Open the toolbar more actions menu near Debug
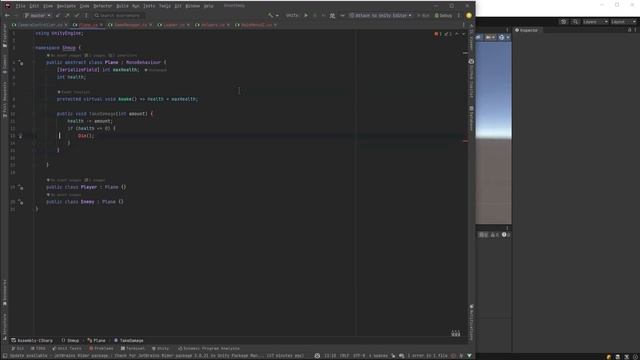This screenshot has height=360, width=640. click(x=459, y=16)
